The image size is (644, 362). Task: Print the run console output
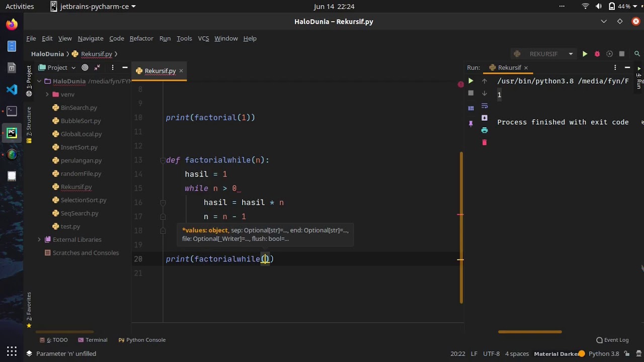point(485,130)
